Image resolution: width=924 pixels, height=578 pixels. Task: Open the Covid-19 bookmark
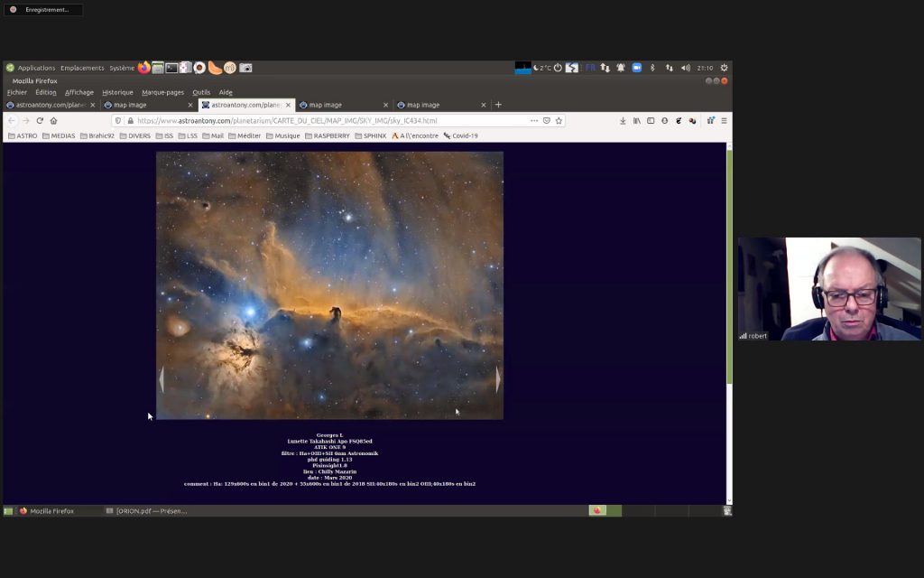(460, 135)
